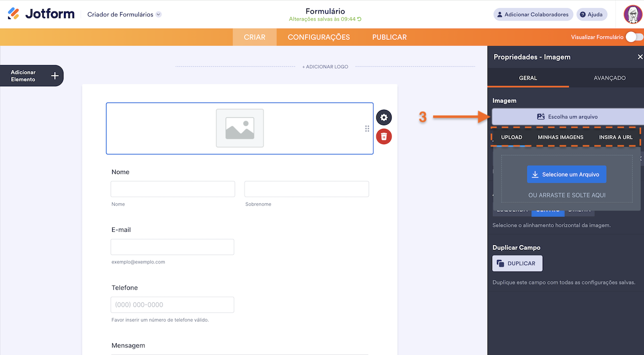644x355 pixels.
Task: Delete image field with red trash icon
Action: point(384,136)
